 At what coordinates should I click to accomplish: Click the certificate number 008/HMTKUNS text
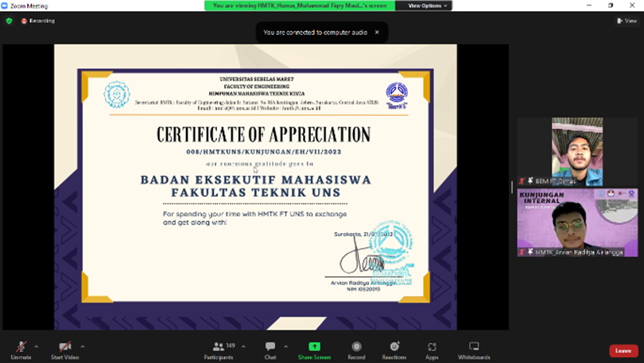[x=264, y=152]
